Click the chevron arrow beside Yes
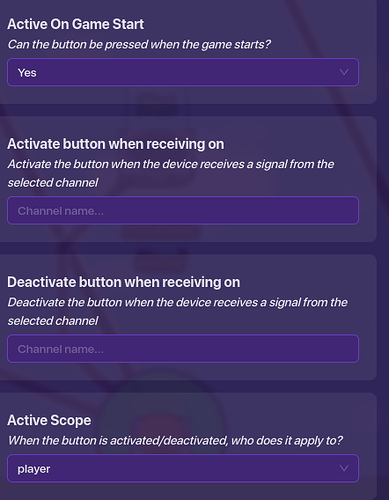 point(344,72)
